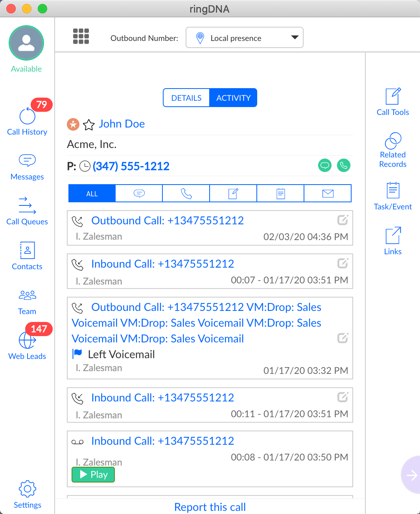The height and width of the screenshot is (514, 420).
Task: Click phone number (347) 555-1212
Action: [131, 166]
